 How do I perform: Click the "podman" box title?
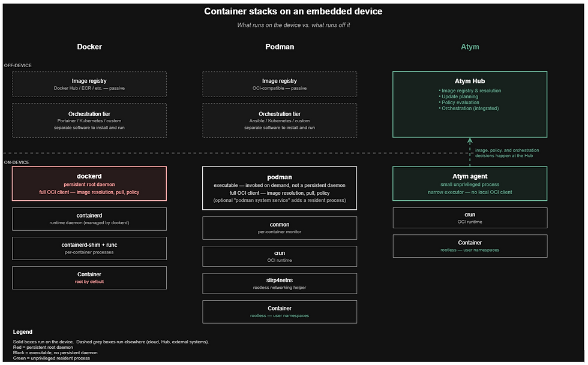point(280,177)
